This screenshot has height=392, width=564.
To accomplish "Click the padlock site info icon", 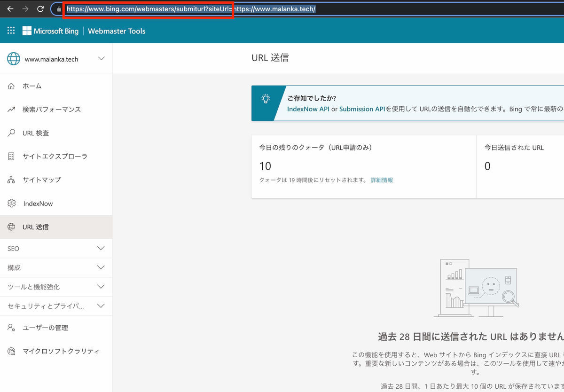I will point(59,9).
